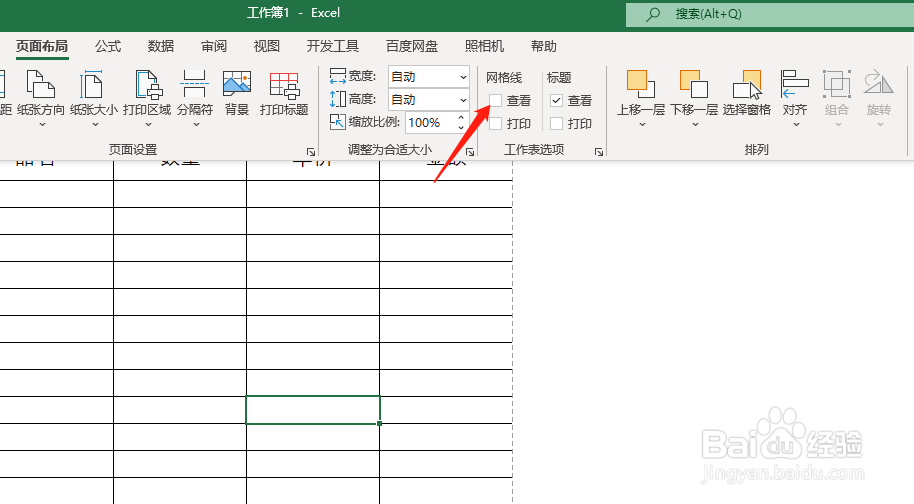Switch to the 公式 tab
The width and height of the screenshot is (914, 504).
(x=108, y=46)
